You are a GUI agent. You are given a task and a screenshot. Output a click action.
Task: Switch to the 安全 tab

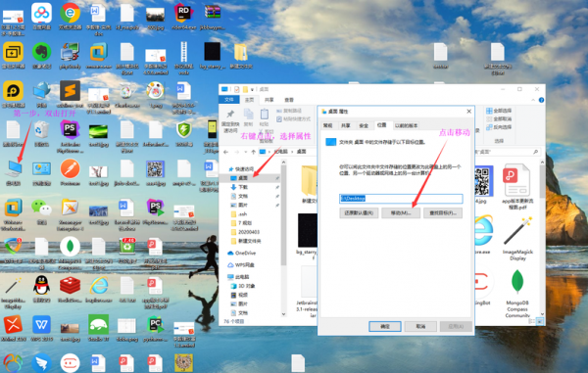pos(364,125)
